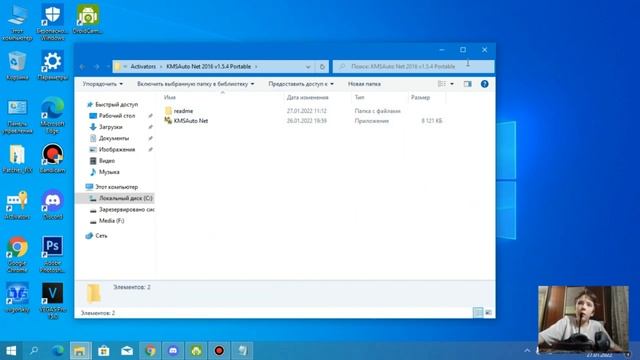This screenshot has height=360, width=640.
Task: Open Microsoft Edge desktop shortcut
Action: [x=53, y=116]
